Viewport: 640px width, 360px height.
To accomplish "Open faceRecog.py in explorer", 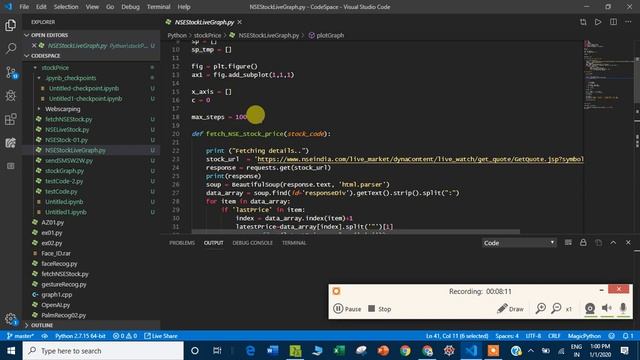I will 59,264.
